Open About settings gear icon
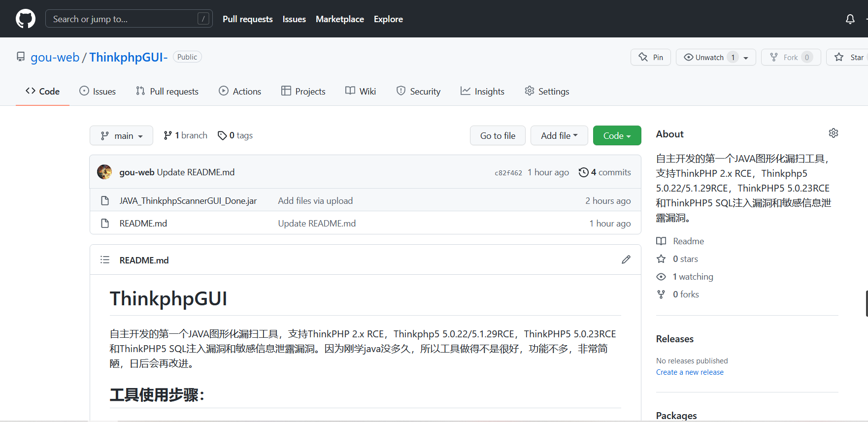Screen dimensions: 868x422 (x=834, y=133)
